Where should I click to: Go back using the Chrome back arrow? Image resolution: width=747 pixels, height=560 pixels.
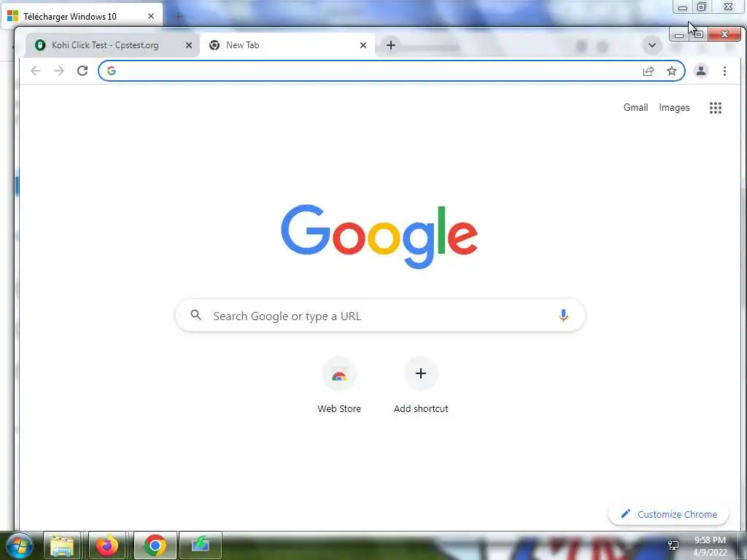35,71
